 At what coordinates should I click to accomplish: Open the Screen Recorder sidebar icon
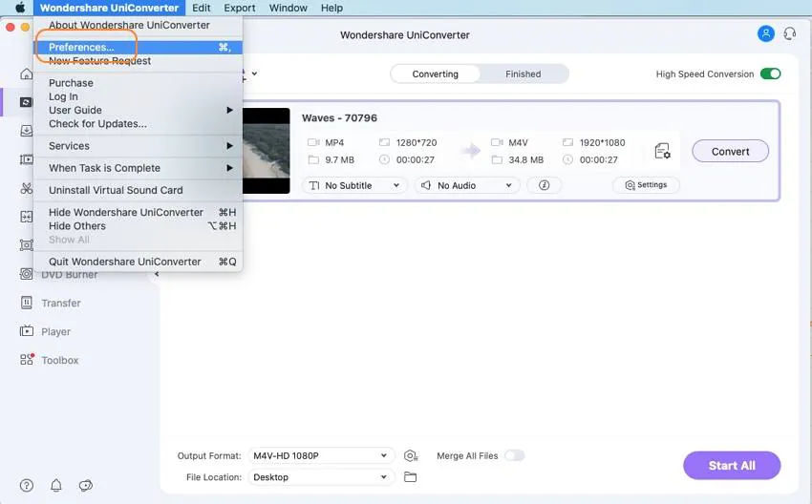click(26, 245)
